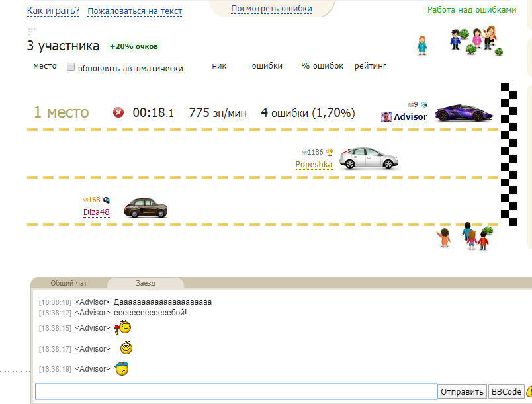Toggle 'обновлять автоматически' checkbox

pyautogui.click(x=71, y=67)
